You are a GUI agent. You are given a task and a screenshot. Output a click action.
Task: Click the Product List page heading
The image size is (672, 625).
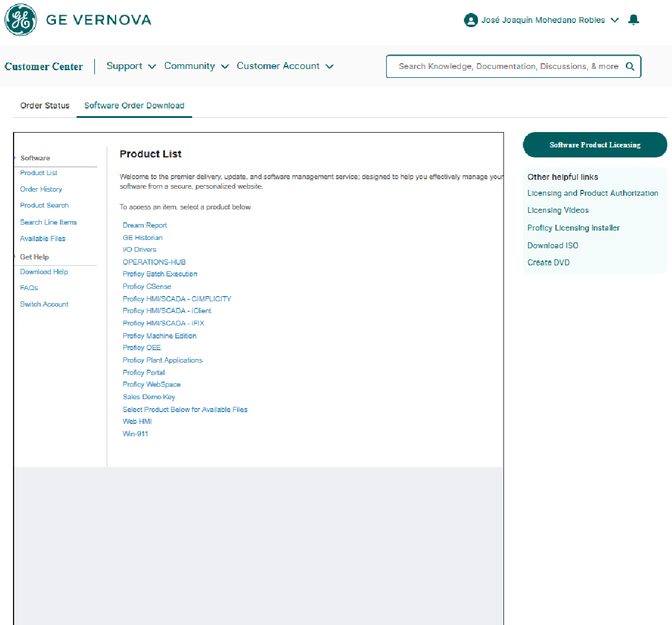150,154
